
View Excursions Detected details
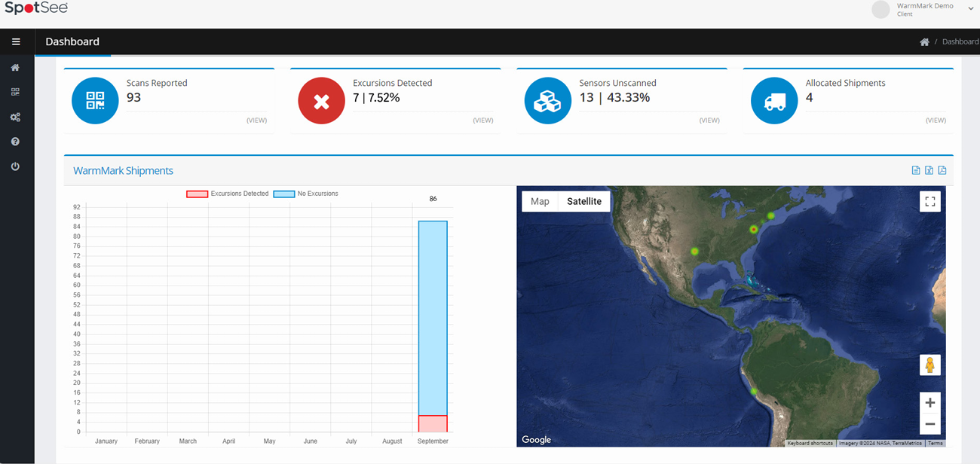pyautogui.click(x=482, y=121)
